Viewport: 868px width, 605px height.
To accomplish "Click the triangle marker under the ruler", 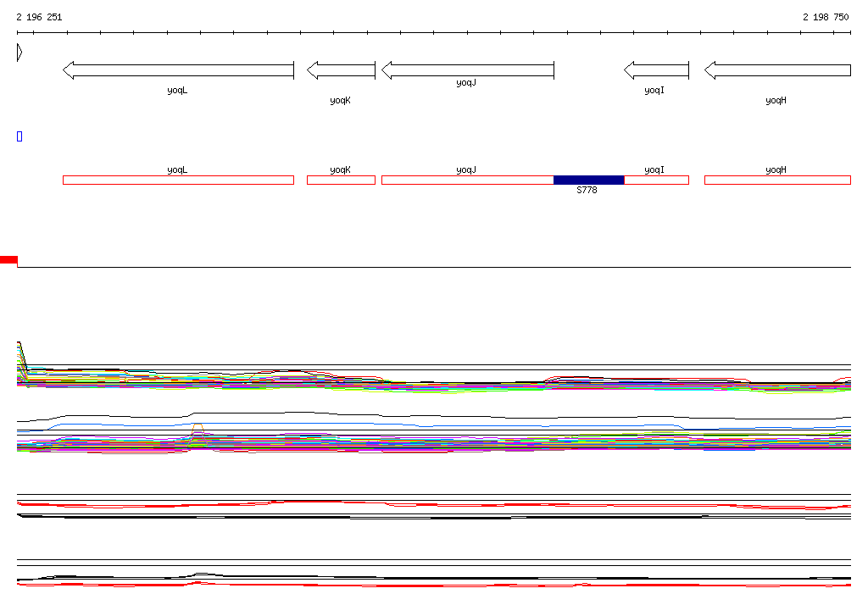I will (19, 53).
